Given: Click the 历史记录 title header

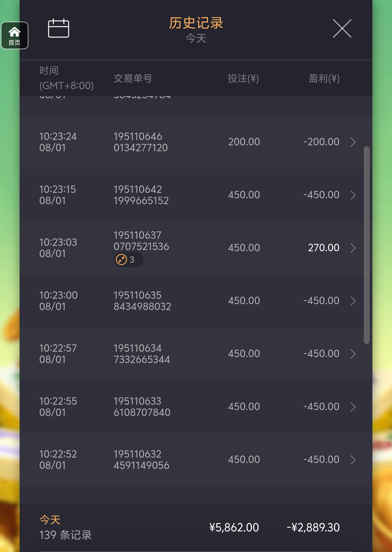Looking at the screenshot, I should coord(196,23).
